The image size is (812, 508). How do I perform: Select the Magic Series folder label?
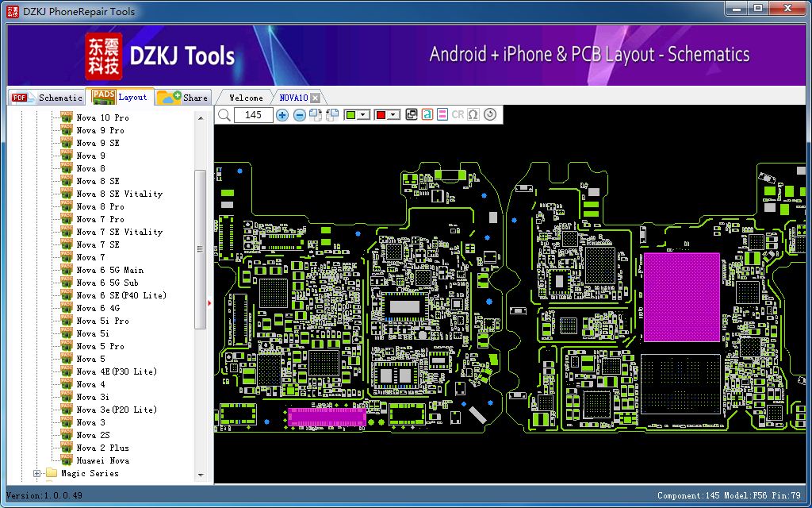(x=90, y=473)
